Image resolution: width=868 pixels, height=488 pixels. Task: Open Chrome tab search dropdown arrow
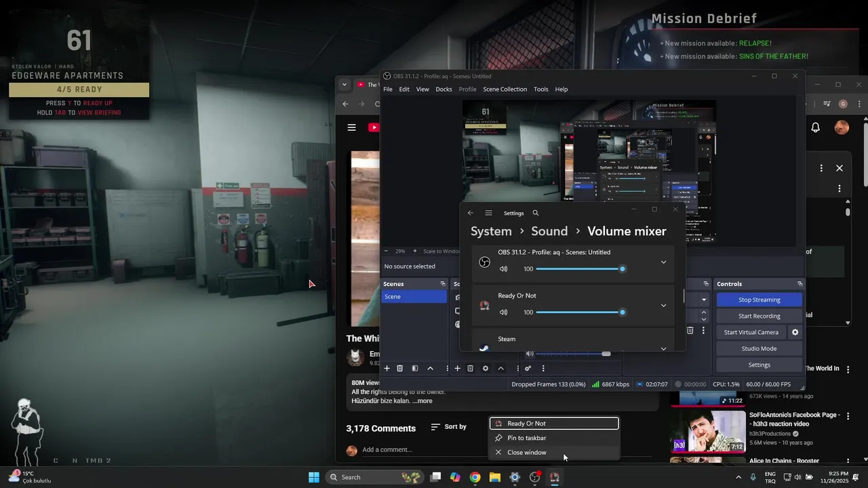tap(344, 85)
